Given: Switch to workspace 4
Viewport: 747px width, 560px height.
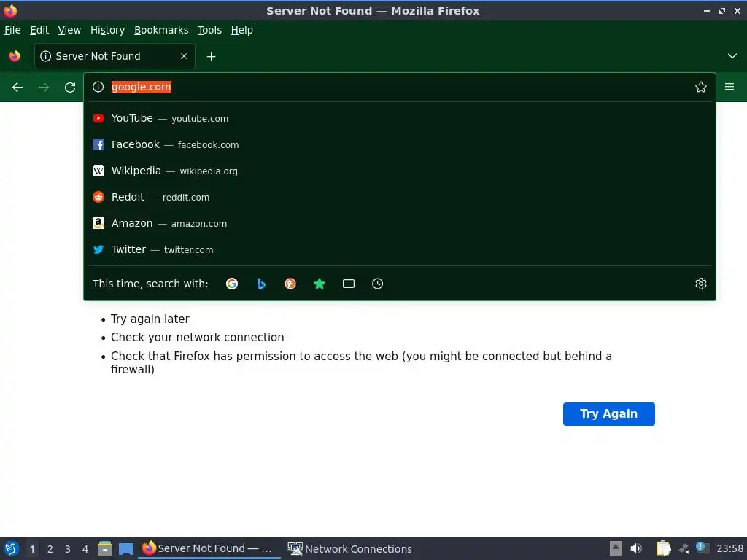Looking at the screenshot, I should (85, 549).
